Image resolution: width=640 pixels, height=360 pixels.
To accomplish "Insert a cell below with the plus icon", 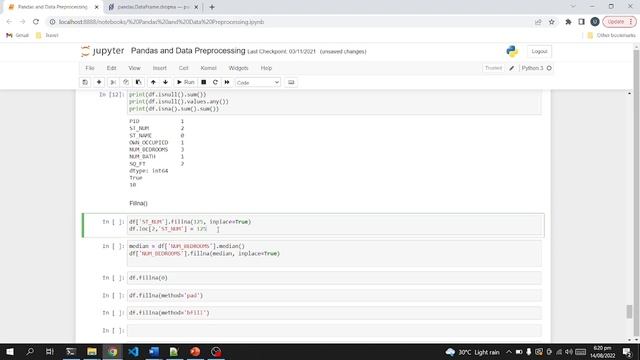I will coord(99,82).
